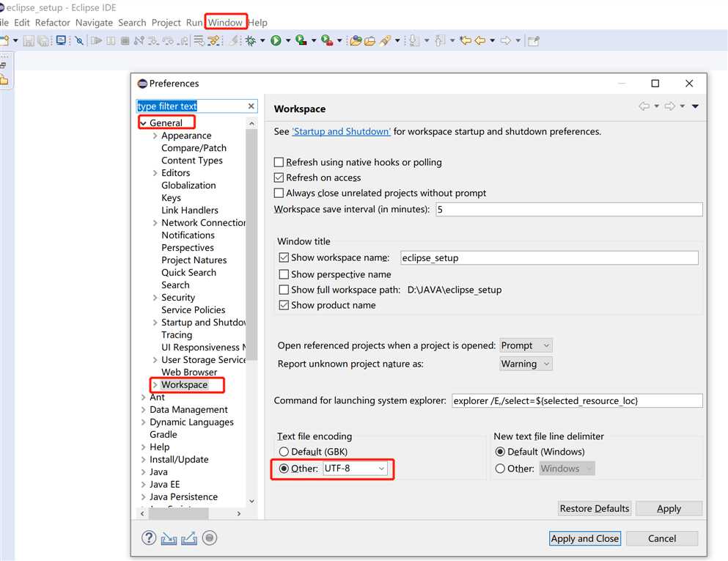
Task: Enable Show full workspace path checkbox
Action: coord(284,290)
